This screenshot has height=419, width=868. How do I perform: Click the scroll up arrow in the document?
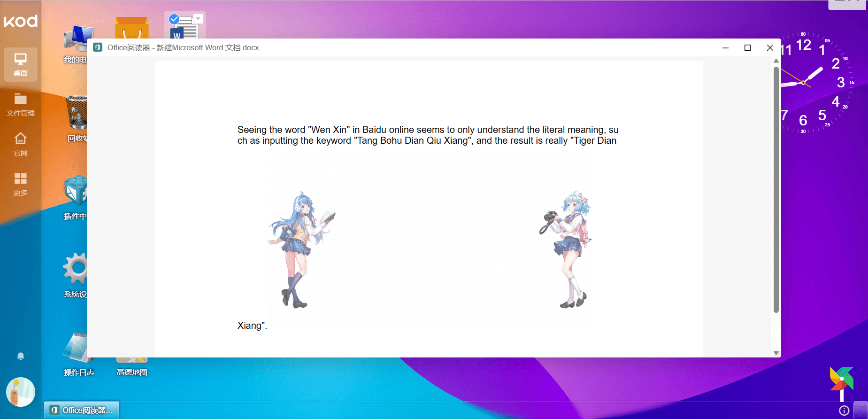click(x=776, y=61)
